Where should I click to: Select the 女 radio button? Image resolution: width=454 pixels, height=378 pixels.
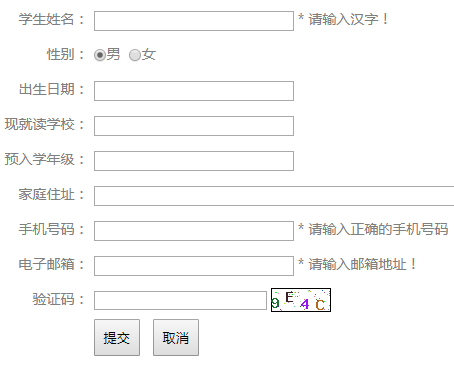point(135,55)
